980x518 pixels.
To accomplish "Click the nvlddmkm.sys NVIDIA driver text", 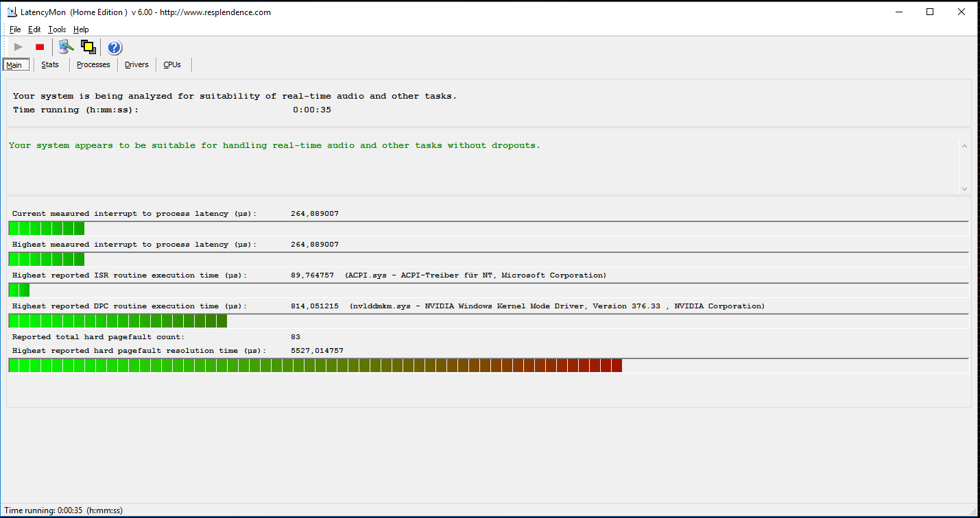I will [x=557, y=306].
